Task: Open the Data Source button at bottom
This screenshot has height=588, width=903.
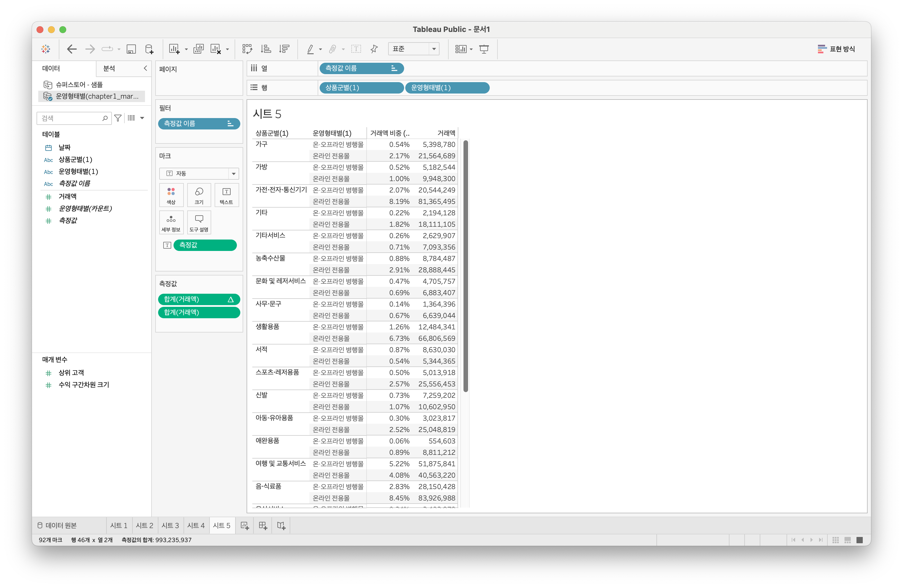Action: pos(57,526)
